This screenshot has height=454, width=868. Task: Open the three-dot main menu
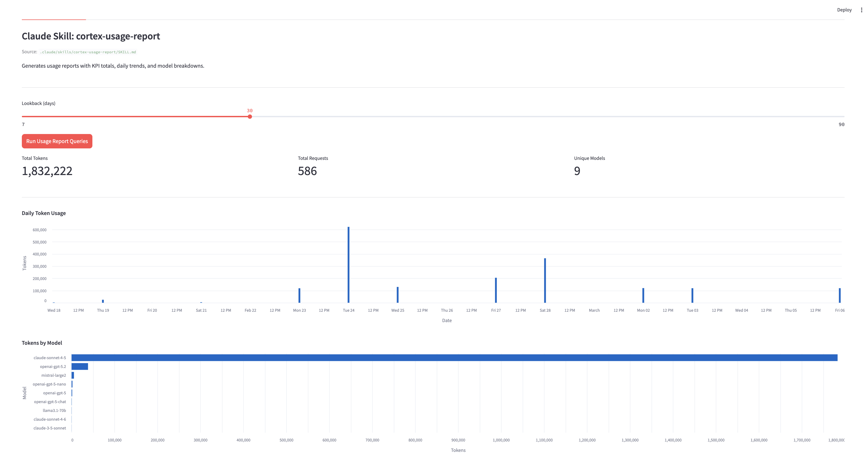[861, 10]
